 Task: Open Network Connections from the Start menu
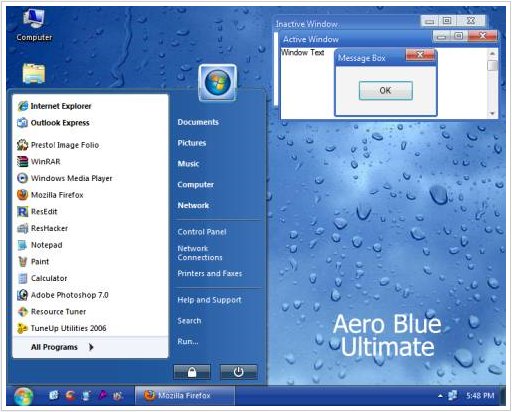tap(200, 253)
